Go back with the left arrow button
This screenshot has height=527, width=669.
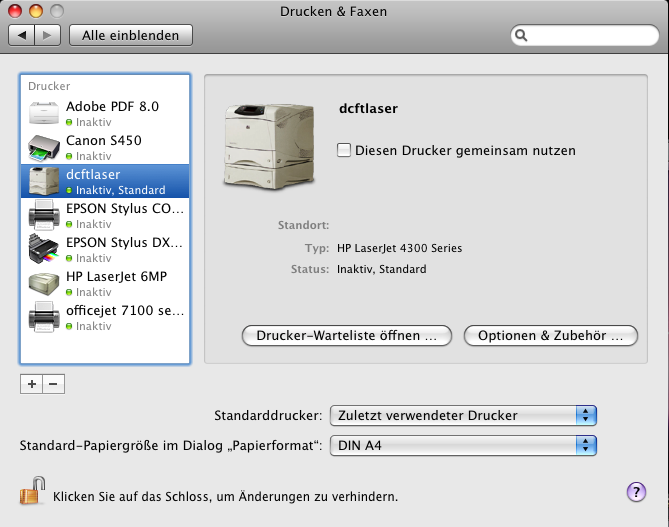23,35
